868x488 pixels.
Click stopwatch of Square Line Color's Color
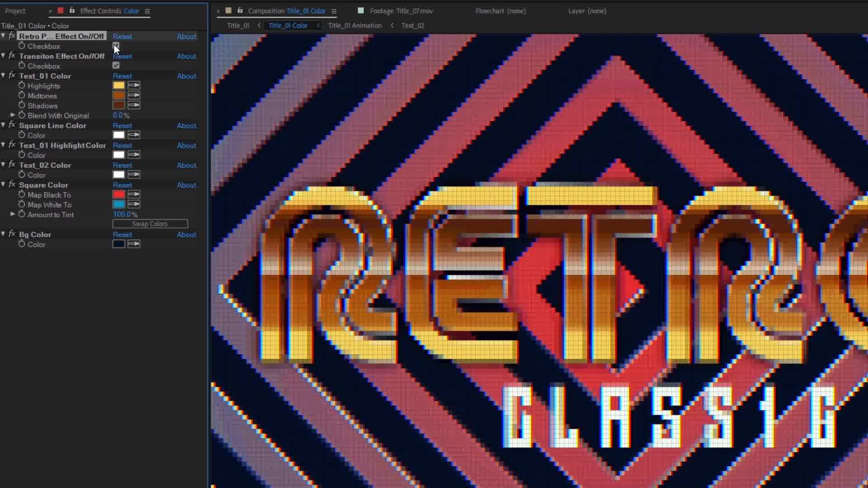point(22,135)
